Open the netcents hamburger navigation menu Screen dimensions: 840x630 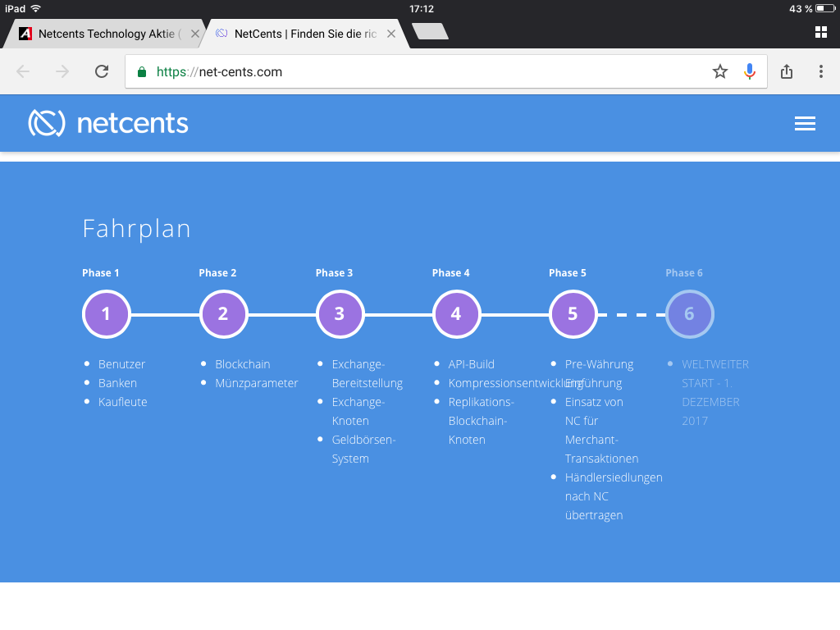[x=805, y=123]
